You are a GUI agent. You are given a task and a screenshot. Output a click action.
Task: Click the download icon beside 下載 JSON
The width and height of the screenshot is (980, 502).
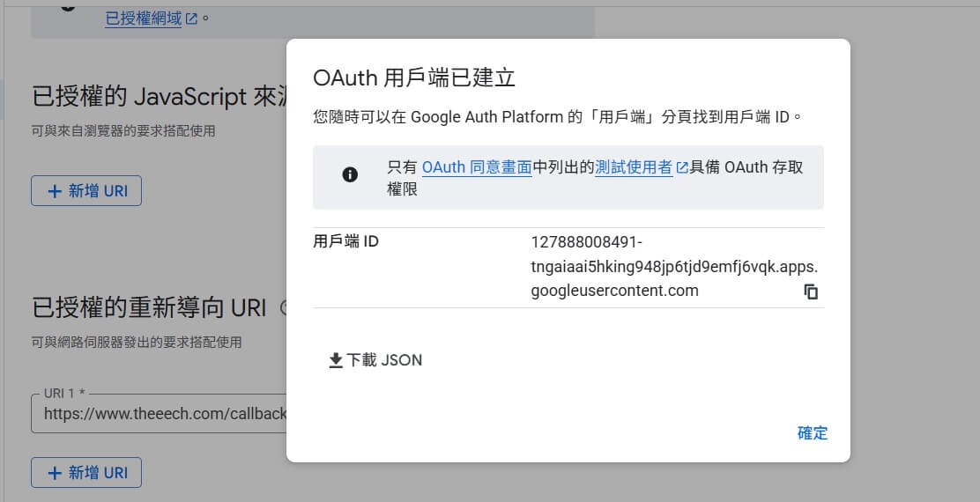336,360
